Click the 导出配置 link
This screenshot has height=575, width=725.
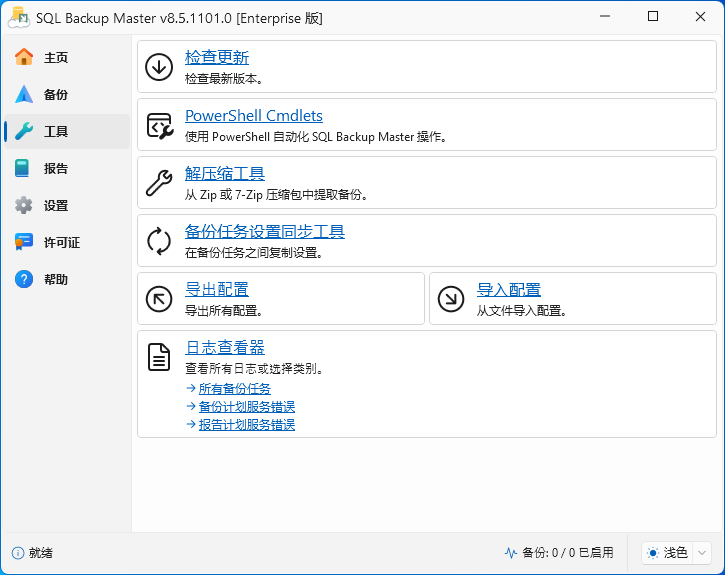pos(217,290)
